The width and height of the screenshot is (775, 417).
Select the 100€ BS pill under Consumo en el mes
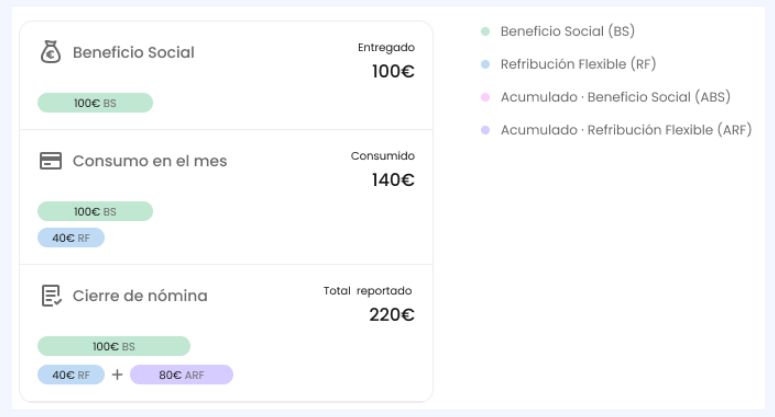(95, 212)
